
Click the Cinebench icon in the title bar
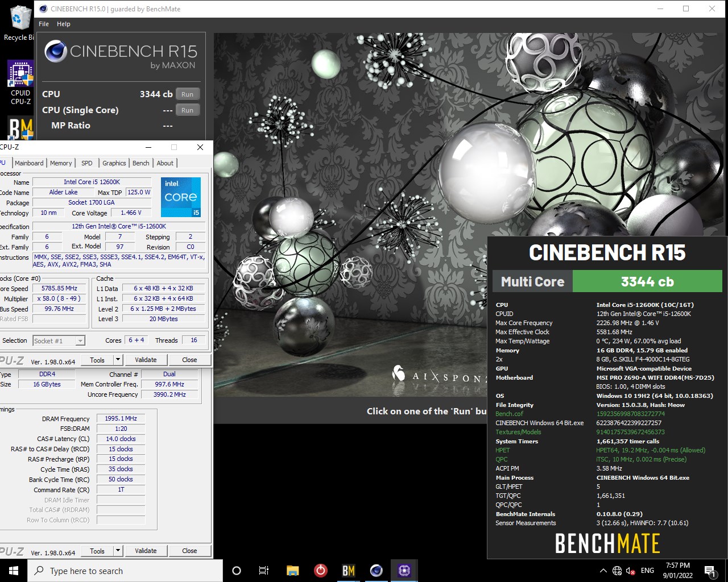pyautogui.click(x=44, y=9)
